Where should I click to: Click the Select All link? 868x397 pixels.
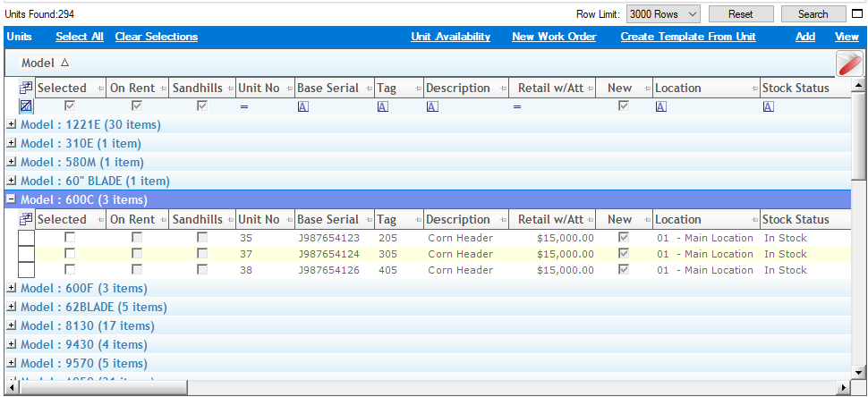point(79,37)
